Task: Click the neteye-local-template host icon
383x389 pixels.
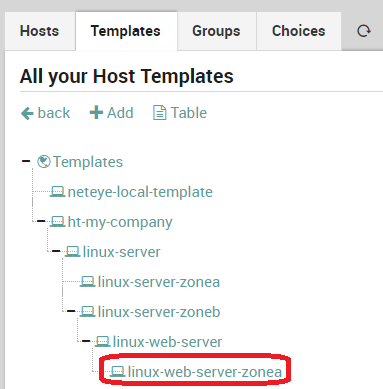Action: 57,192
